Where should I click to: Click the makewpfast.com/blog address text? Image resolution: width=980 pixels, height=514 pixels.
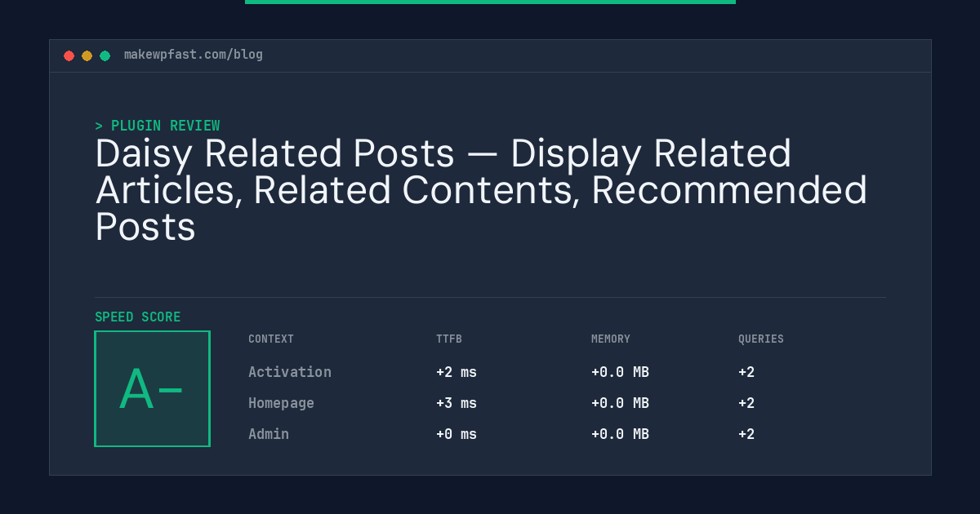(x=194, y=55)
